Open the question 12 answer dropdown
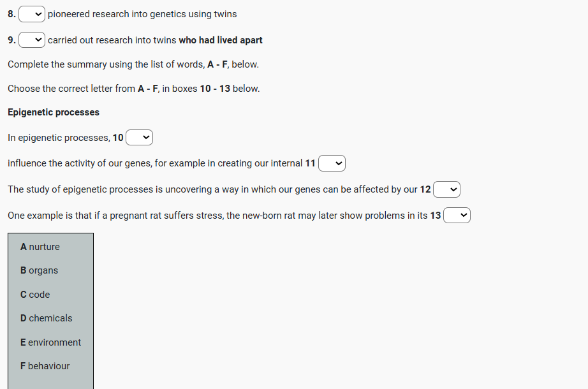 (446, 189)
